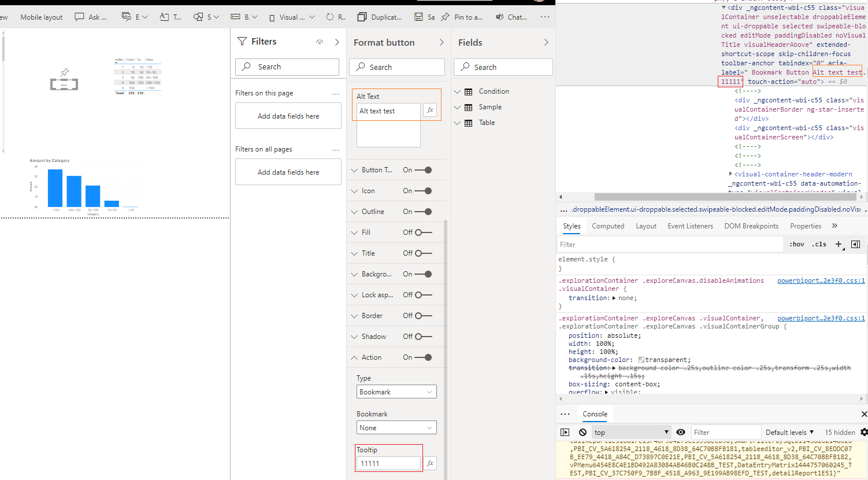This screenshot has width=868, height=480.
Task: Open console settings gear icon
Action: [x=864, y=432]
